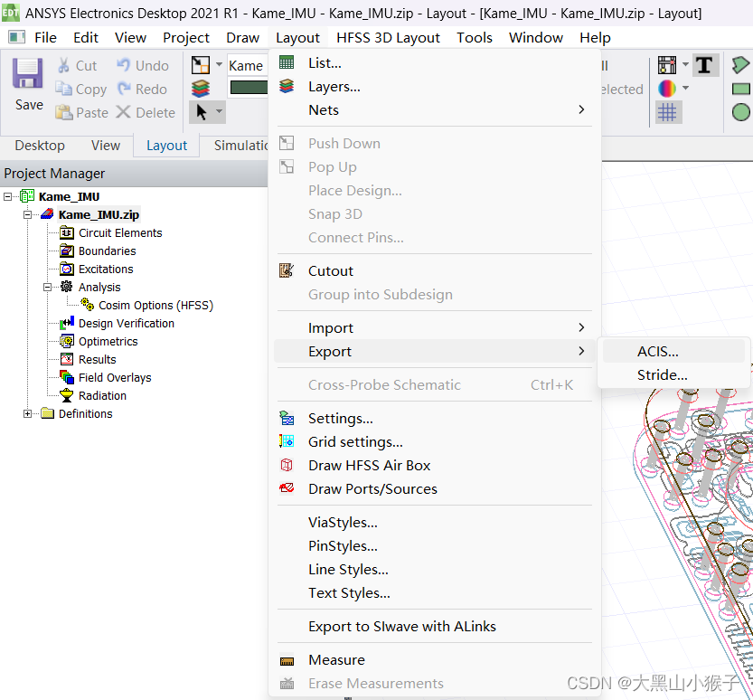Choose Stride... from Export submenu
The height and width of the screenshot is (700, 753).
click(673, 375)
